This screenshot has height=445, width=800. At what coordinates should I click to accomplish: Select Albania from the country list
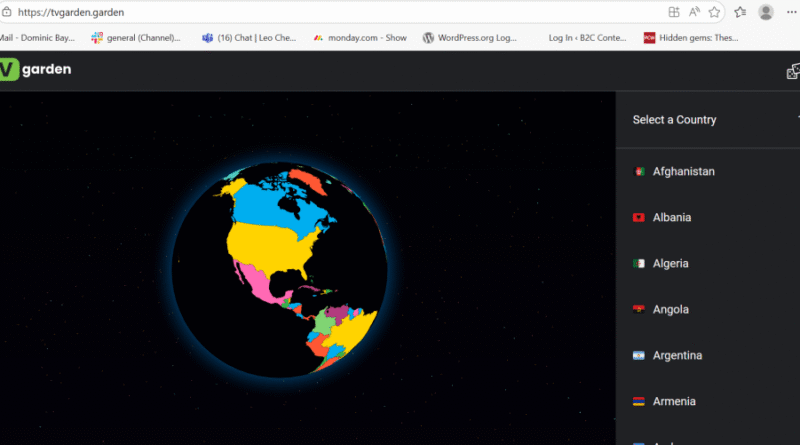click(x=671, y=218)
